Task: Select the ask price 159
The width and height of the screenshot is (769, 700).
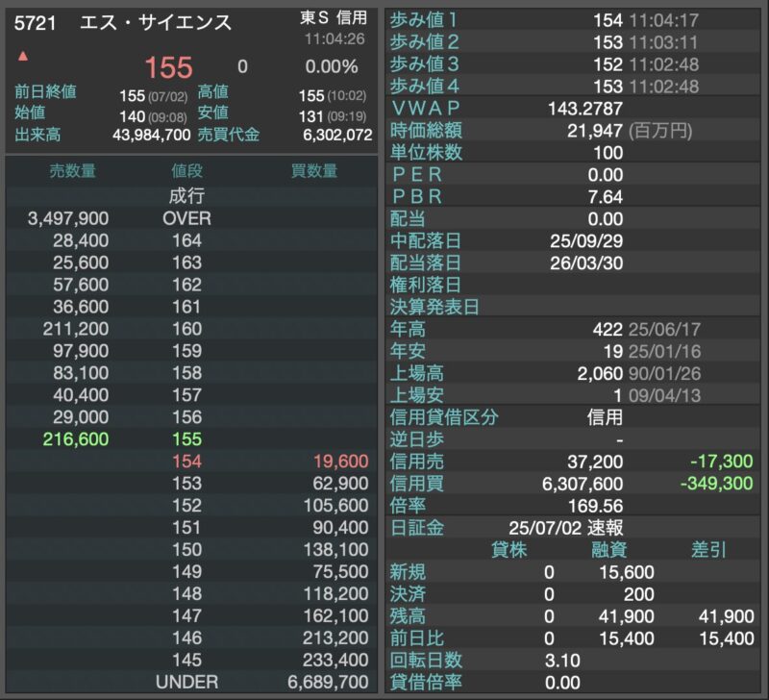Action: tap(186, 351)
